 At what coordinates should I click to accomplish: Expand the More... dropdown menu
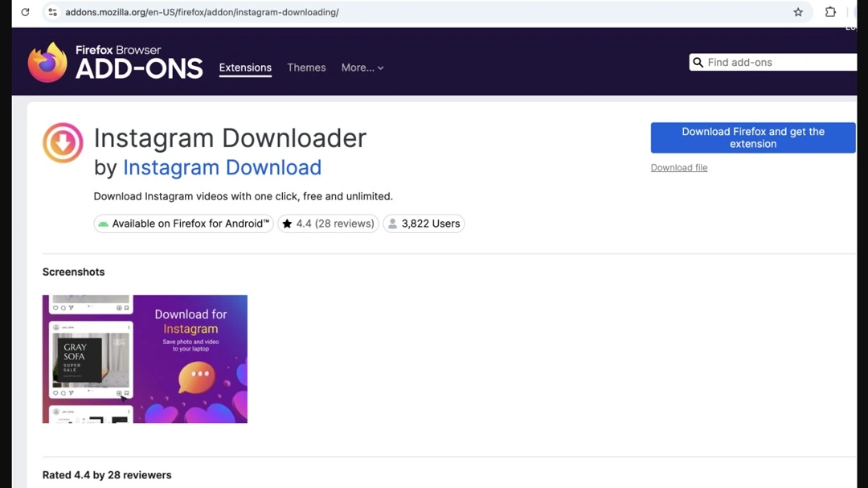coord(362,68)
